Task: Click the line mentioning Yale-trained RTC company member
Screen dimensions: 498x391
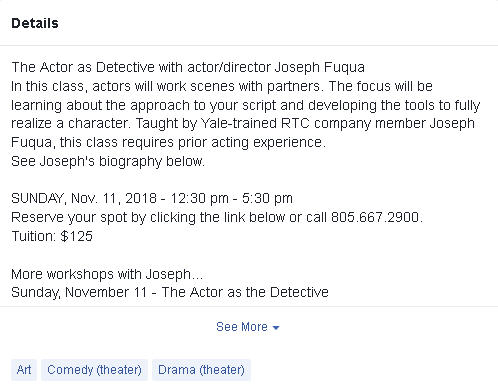Action: tap(243, 124)
